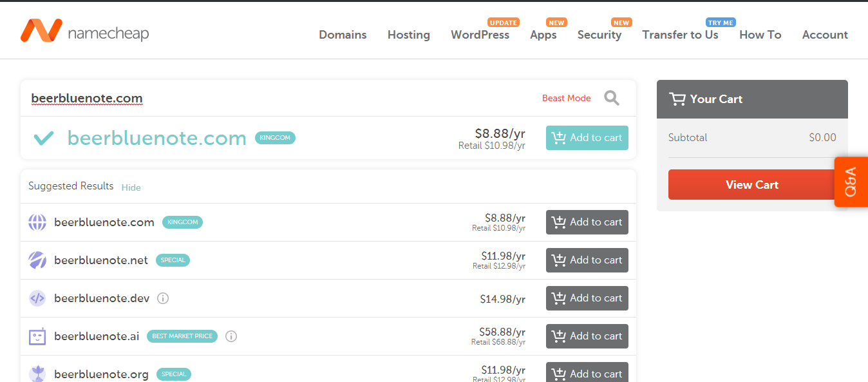
Task: Click the Namecheap logo
Action: [x=84, y=30]
